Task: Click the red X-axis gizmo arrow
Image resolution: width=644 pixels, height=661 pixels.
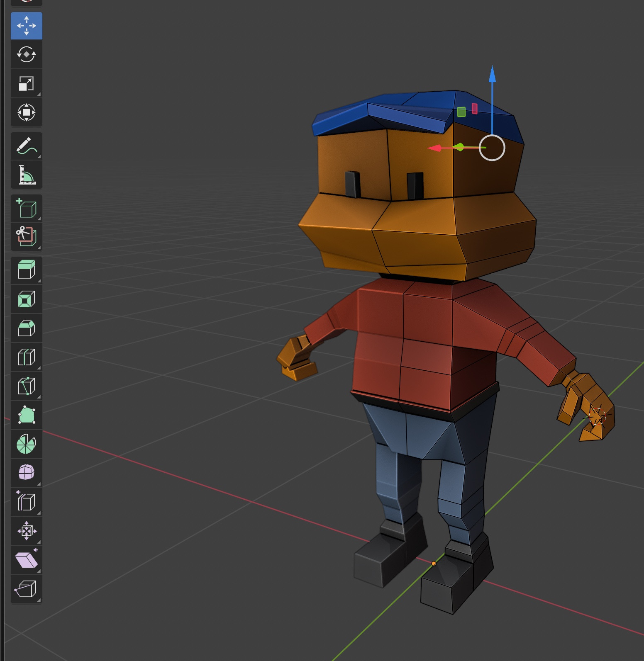Action: coord(434,148)
